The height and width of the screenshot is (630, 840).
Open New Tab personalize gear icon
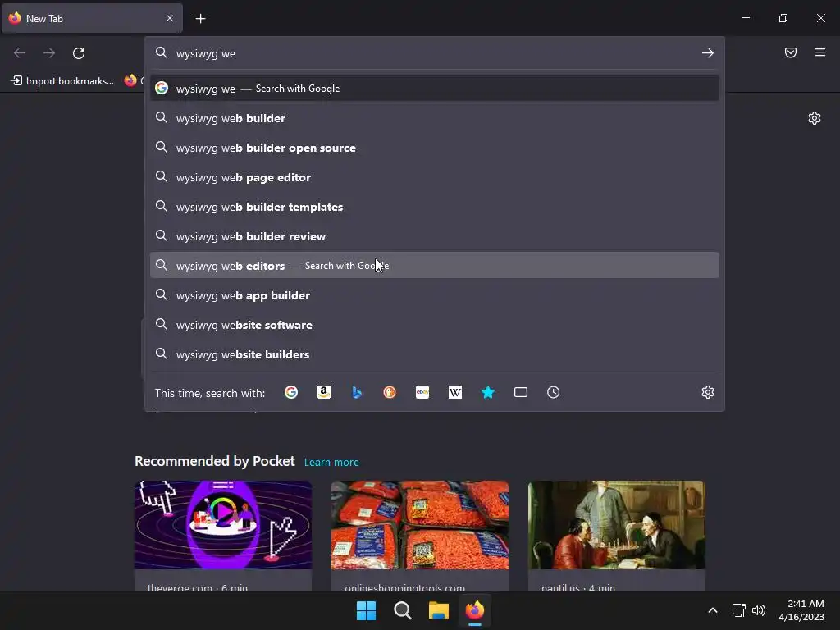pyautogui.click(x=815, y=118)
